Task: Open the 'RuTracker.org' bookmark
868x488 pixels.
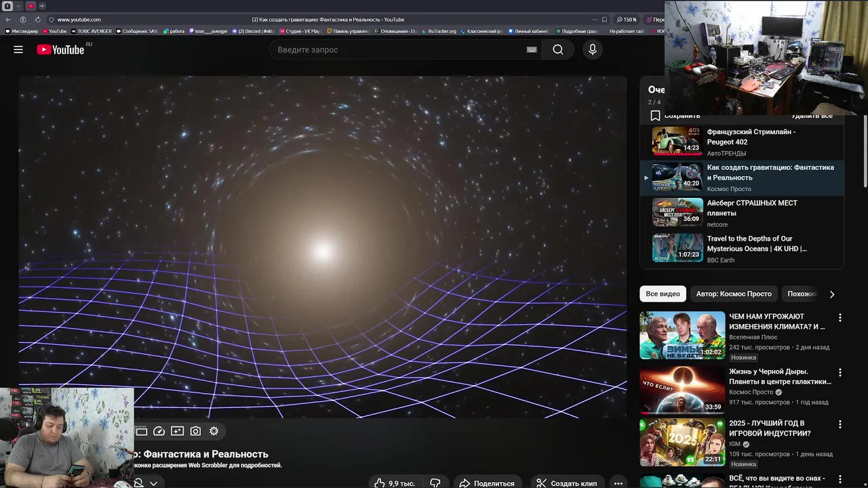Action: tap(439, 31)
